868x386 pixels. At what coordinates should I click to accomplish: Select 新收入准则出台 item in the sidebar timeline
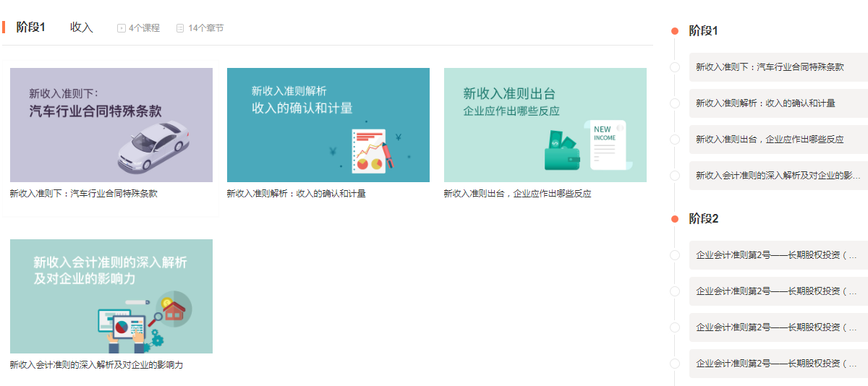(770, 140)
